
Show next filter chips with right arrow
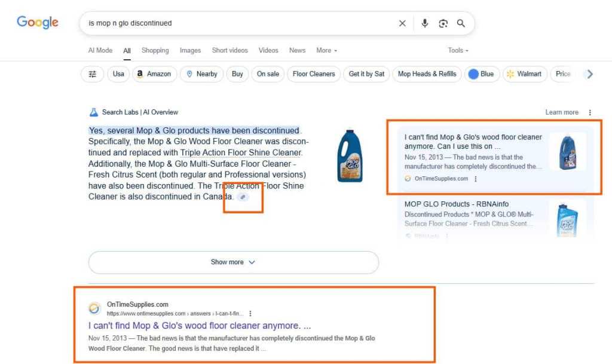(590, 74)
